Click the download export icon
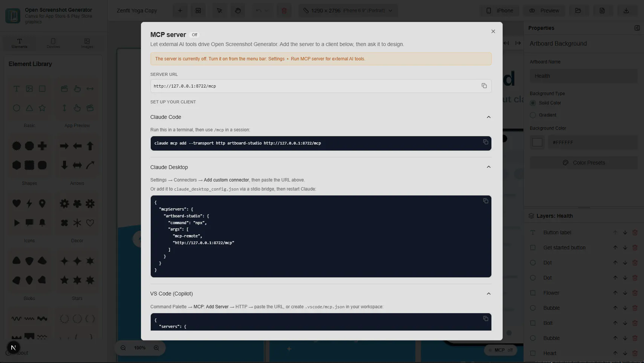The height and width of the screenshot is (363, 644). pos(626,11)
